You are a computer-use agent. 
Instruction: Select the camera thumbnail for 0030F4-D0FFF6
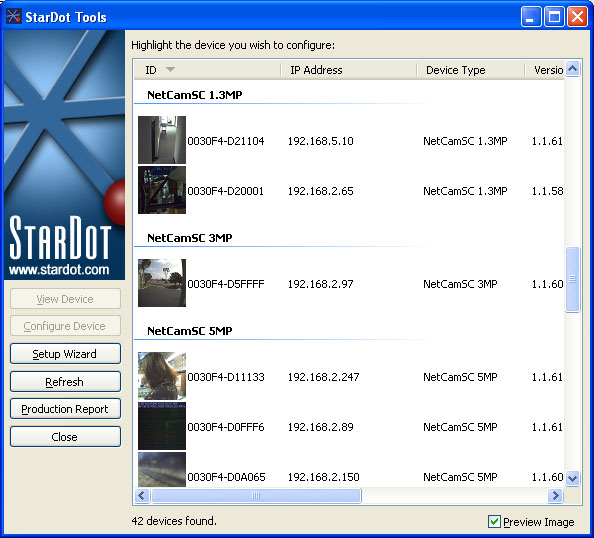(x=162, y=426)
